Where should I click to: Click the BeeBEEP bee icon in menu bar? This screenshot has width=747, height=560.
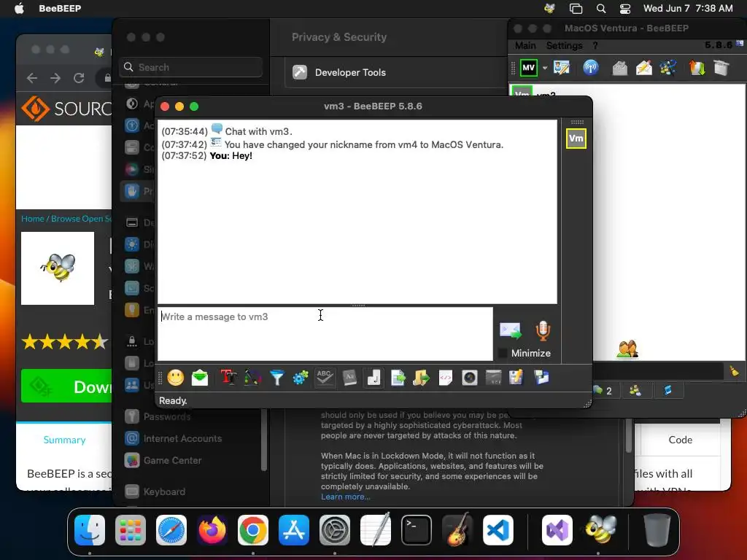click(x=550, y=8)
